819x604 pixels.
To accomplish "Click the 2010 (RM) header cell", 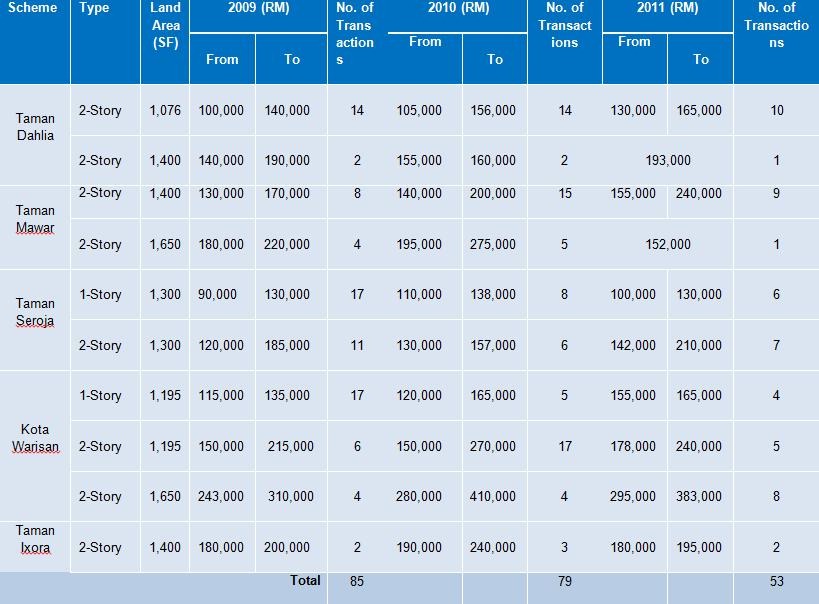I will (456, 8).
